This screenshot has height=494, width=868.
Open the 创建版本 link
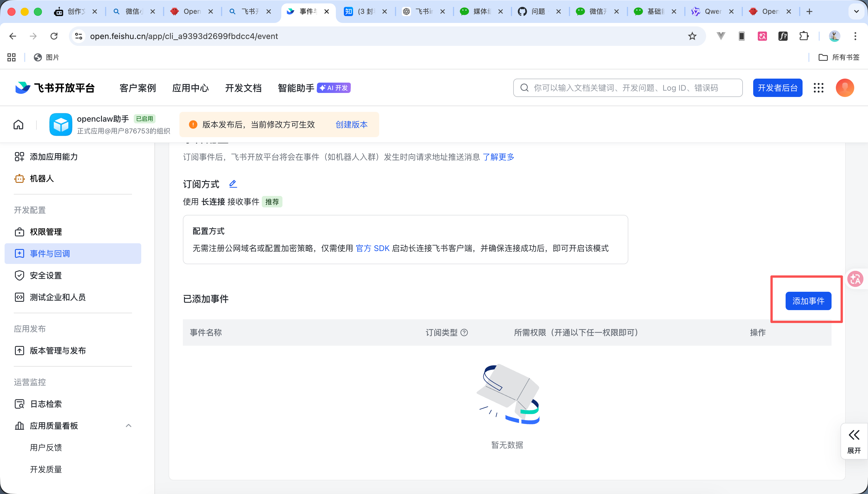click(x=351, y=124)
